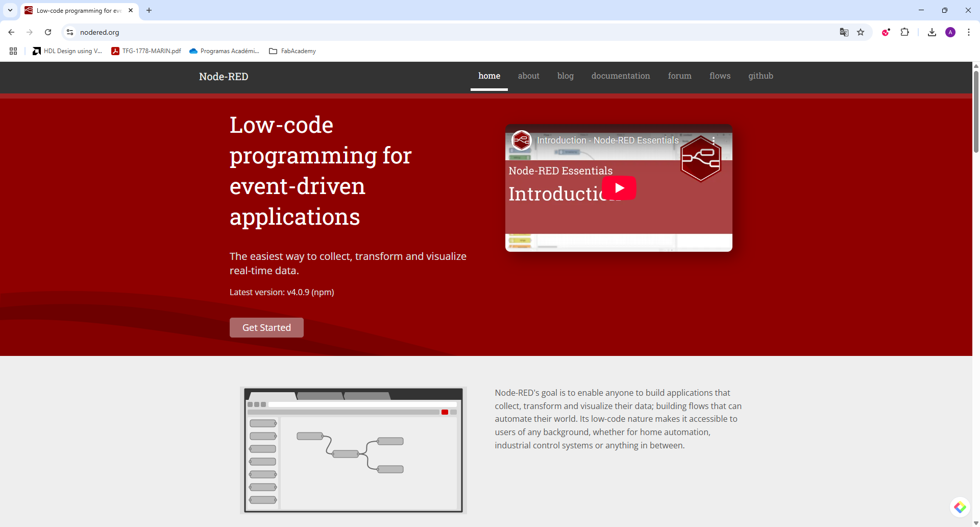Viewport: 980px width, 527px height.
Task: Play the Node-RED Essentials video
Action: click(619, 188)
